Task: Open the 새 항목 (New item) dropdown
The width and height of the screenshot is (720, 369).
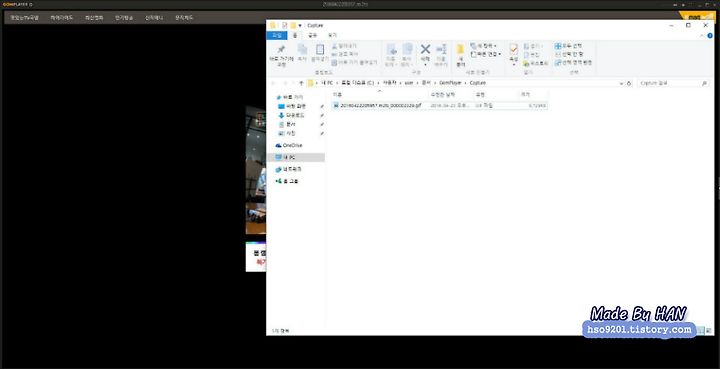Action: click(x=484, y=46)
